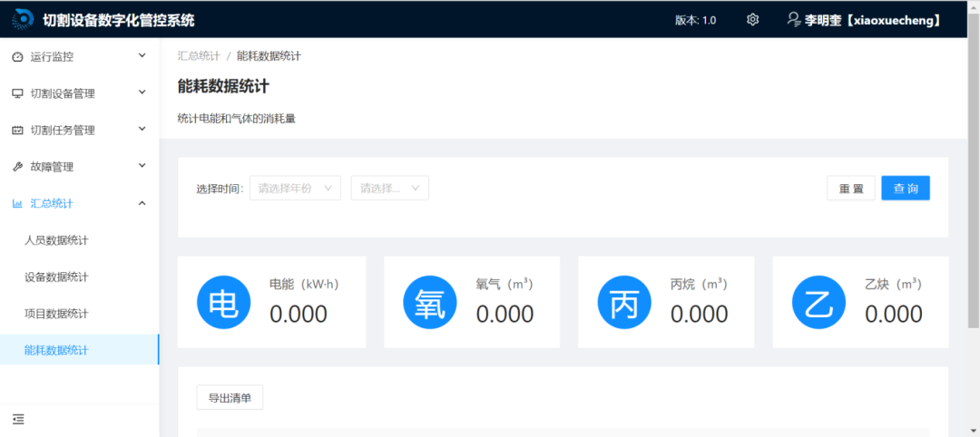Open 项目数据统计 submenu item
Image resolution: width=980 pixels, height=437 pixels.
coord(79,314)
